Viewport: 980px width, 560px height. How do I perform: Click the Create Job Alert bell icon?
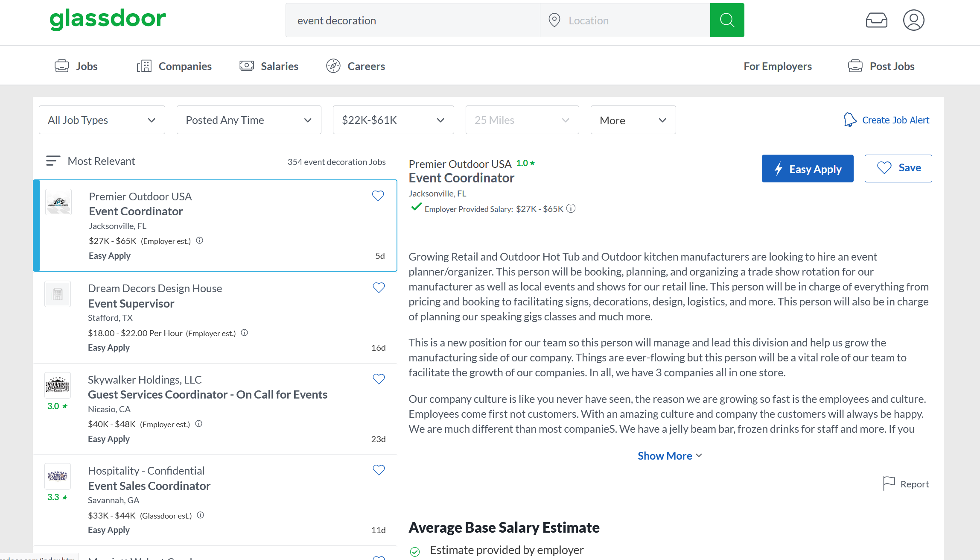[850, 120]
